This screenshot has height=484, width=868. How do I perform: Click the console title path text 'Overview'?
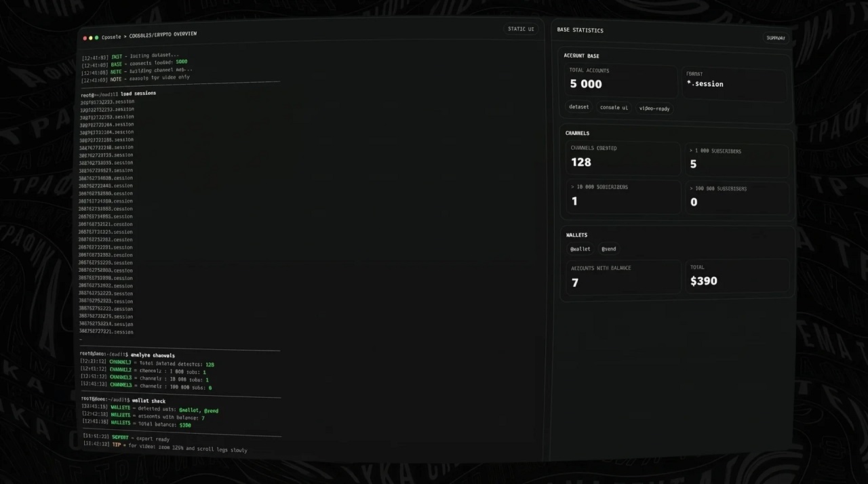point(185,34)
